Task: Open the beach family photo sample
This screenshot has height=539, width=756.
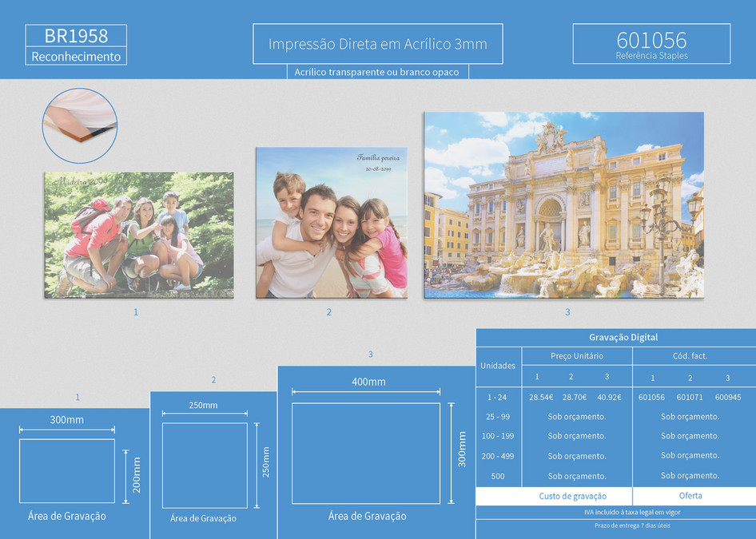Action: 331,222
